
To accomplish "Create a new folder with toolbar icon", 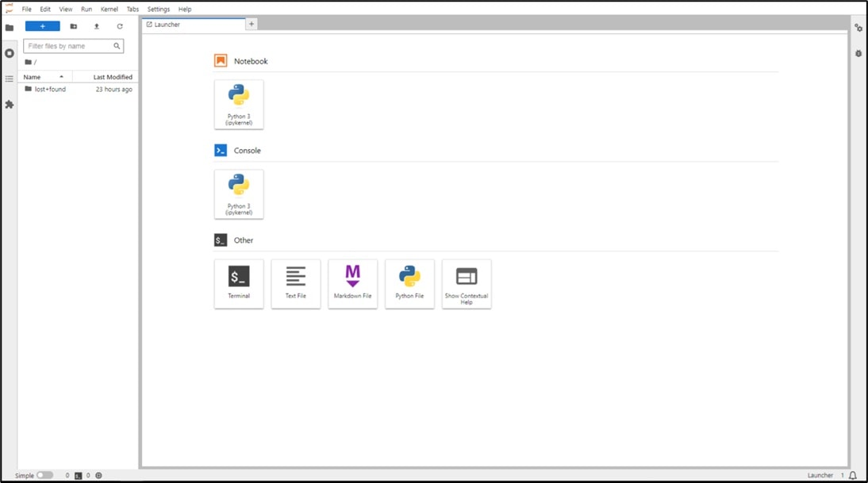I will click(x=74, y=26).
